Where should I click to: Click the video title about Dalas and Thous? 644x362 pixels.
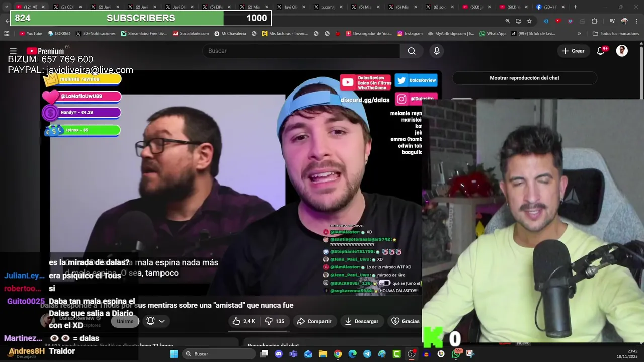[x=167, y=305]
